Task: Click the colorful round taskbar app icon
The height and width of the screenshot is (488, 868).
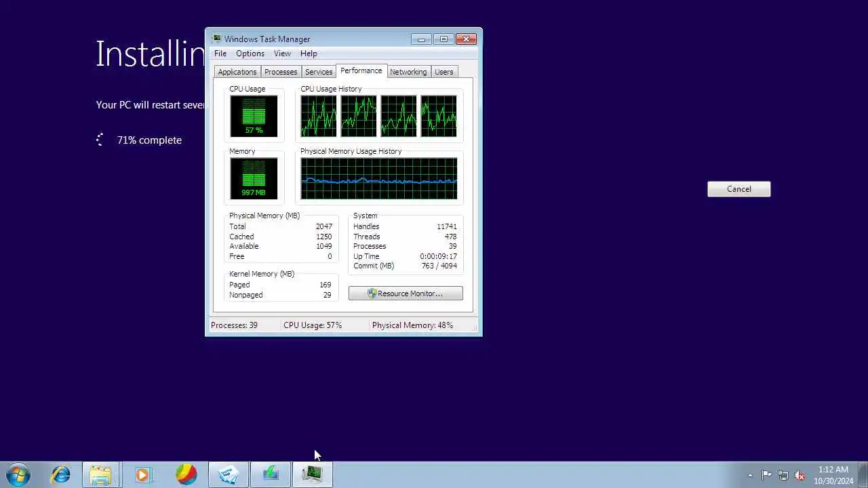Action: (186, 474)
